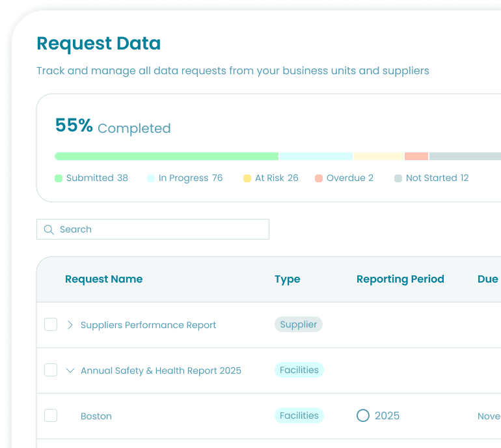This screenshot has height=448, width=501.
Task: Expand Suppliers Performance Report row chevron
Action: tap(70, 325)
